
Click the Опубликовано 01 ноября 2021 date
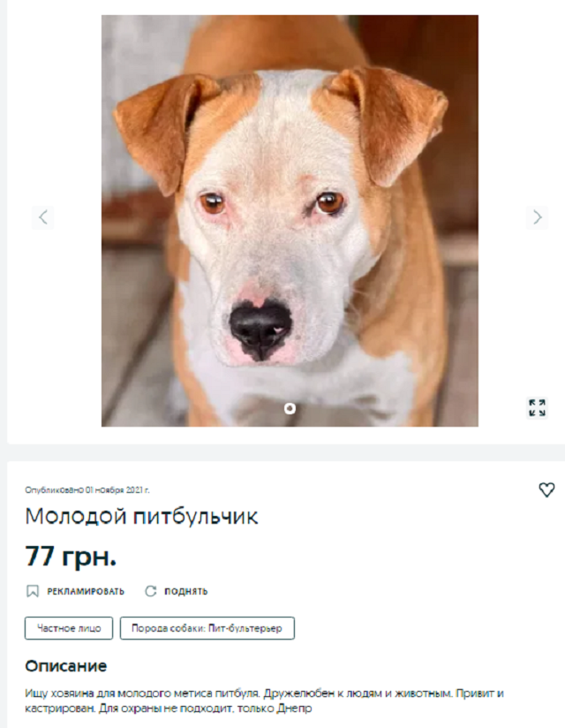coord(87,489)
